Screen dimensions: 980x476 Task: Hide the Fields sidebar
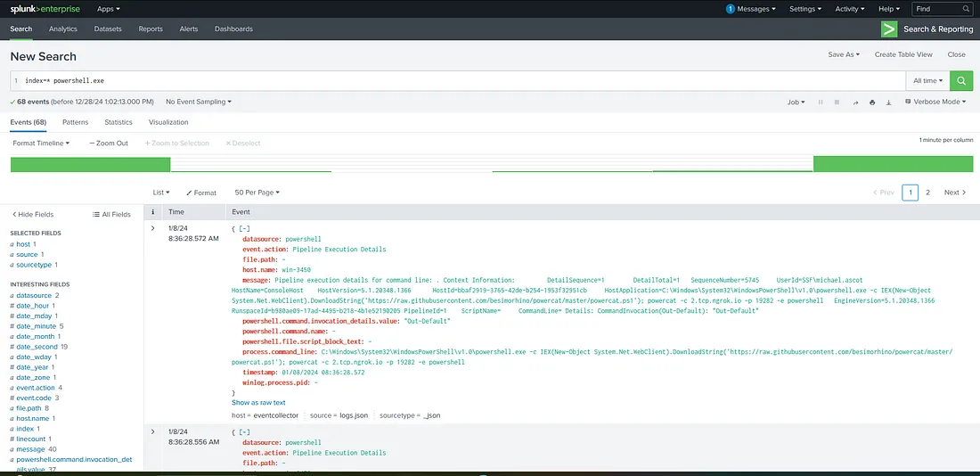(33, 214)
